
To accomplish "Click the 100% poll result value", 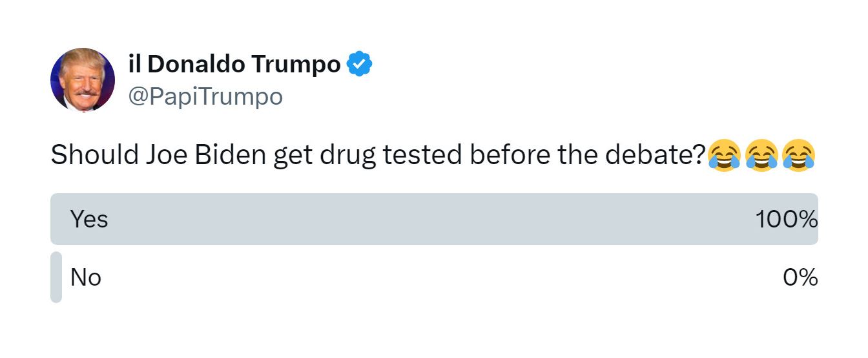I will click(787, 219).
